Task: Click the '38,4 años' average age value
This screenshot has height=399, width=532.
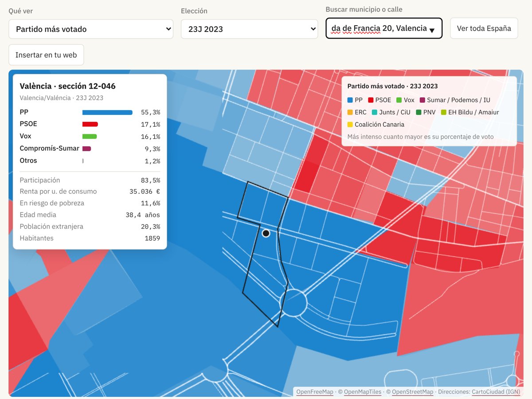Action: [143, 215]
